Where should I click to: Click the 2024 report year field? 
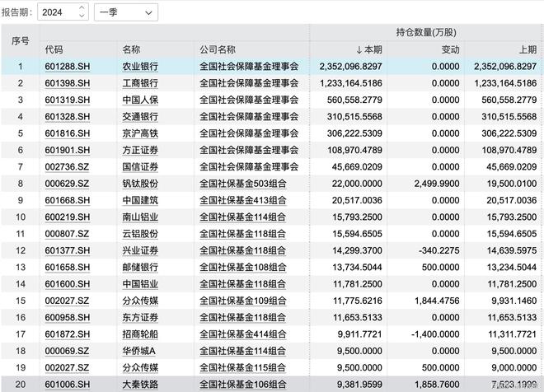tap(63, 12)
